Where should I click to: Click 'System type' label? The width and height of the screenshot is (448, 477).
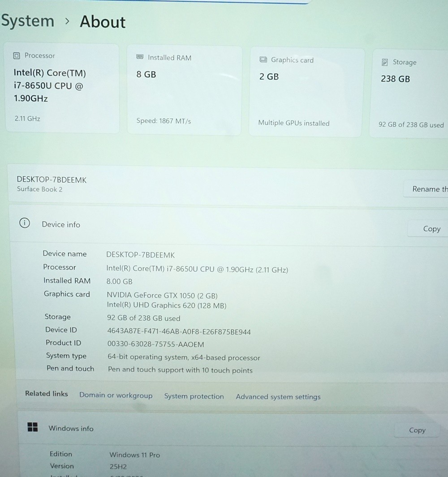coord(66,356)
